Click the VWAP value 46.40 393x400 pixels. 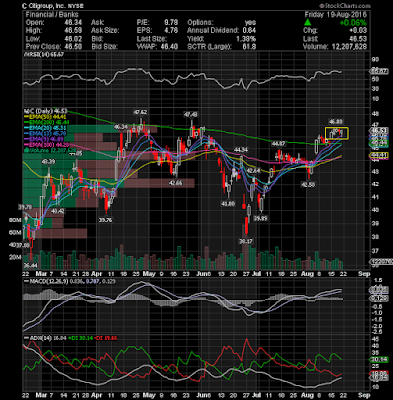point(170,47)
